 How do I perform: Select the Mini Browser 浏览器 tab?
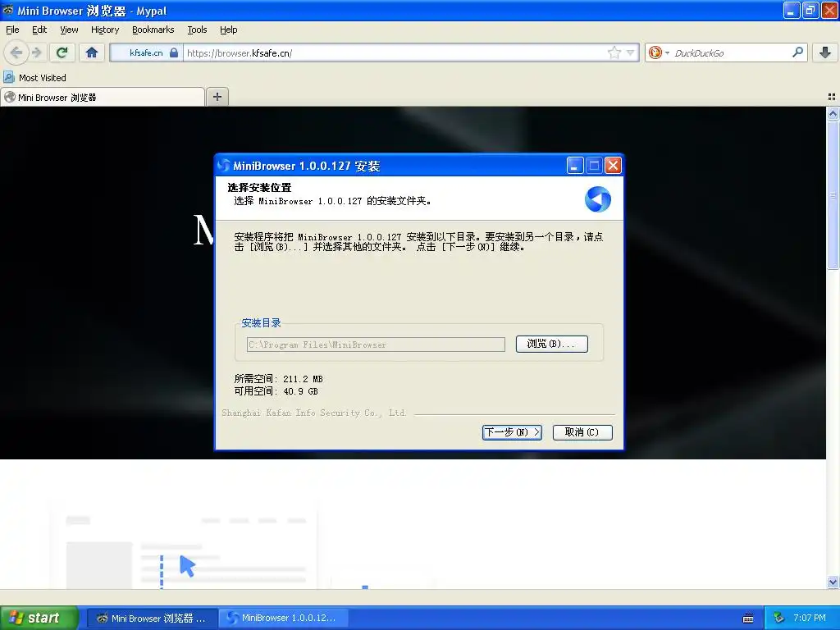(x=103, y=97)
